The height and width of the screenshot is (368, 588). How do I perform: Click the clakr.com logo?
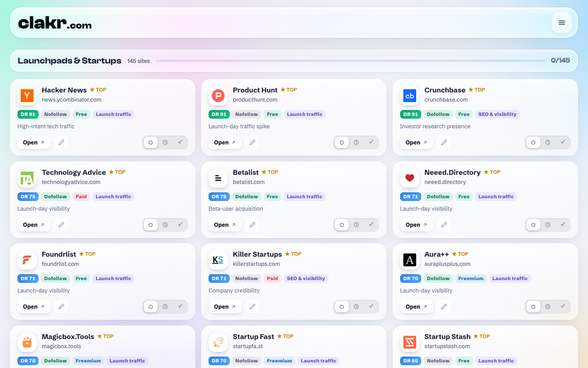pyautogui.click(x=55, y=23)
